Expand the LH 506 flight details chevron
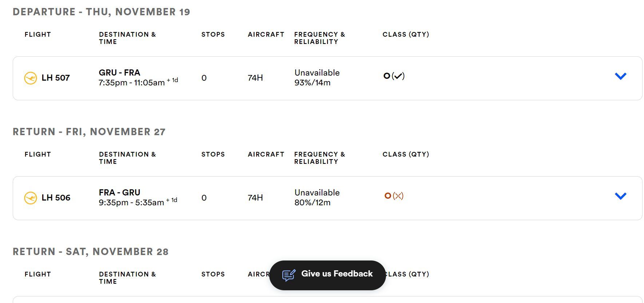The height and width of the screenshot is (303, 644). pos(620,196)
